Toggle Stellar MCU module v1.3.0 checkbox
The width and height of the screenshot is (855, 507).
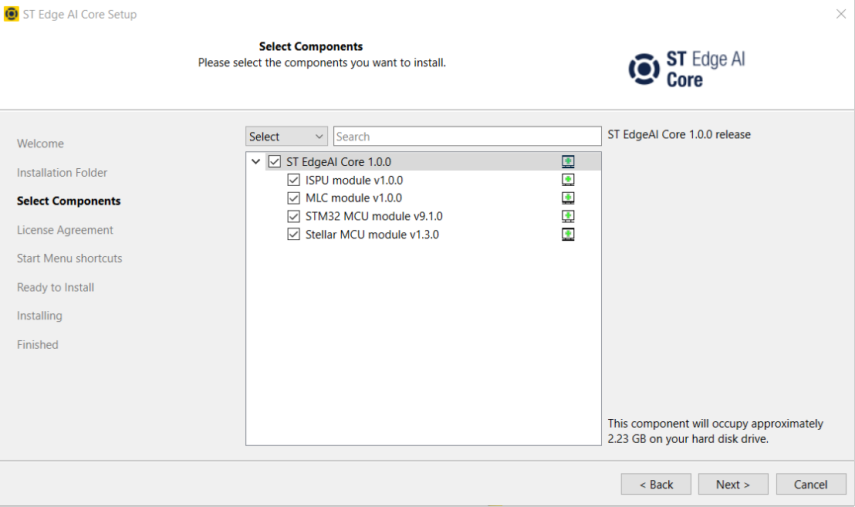pyautogui.click(x=293, y=234)
